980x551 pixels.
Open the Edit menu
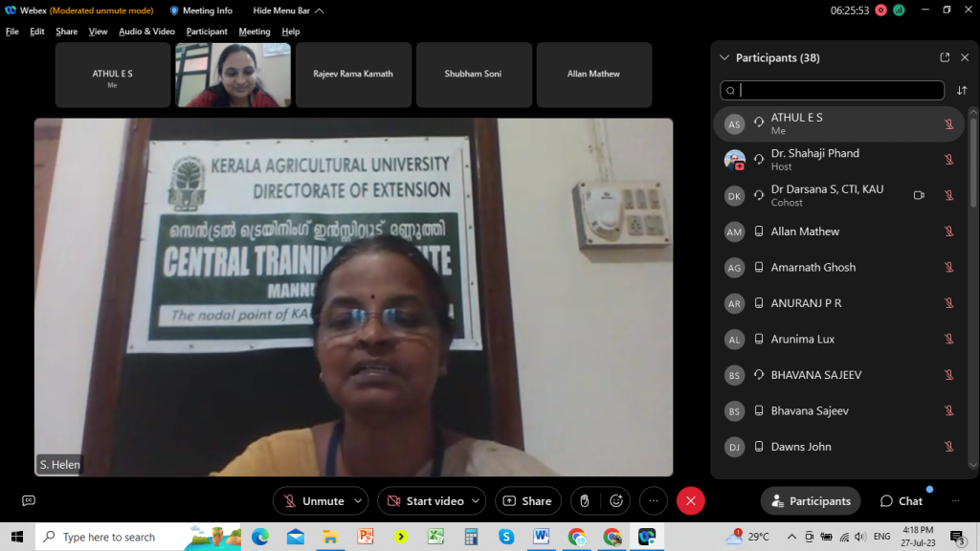coord(37,32)
